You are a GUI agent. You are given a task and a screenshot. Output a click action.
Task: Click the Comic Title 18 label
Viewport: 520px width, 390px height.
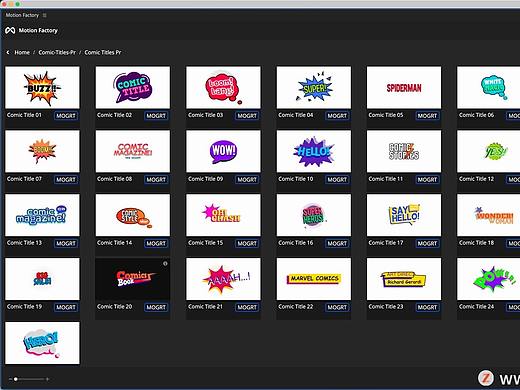pos(476,243)
